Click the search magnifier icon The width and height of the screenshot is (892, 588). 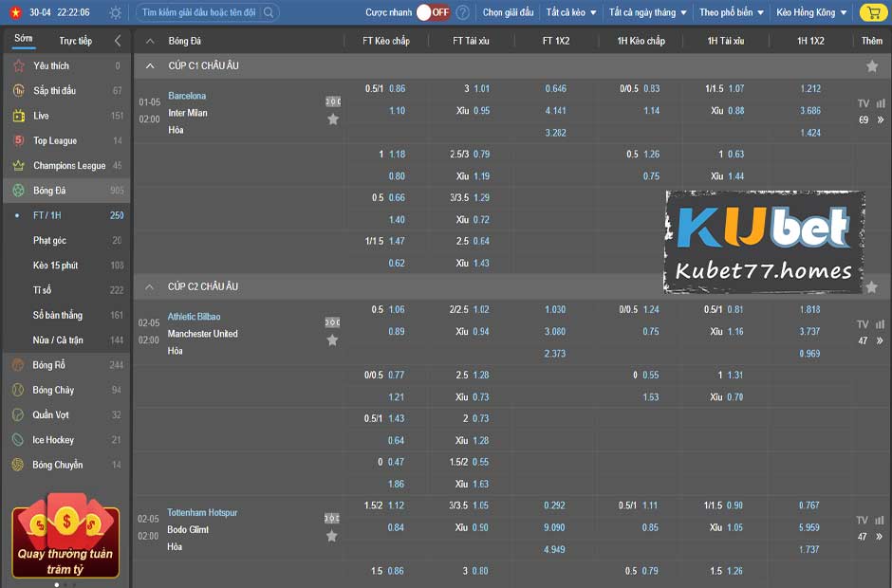tap(269, 12)
